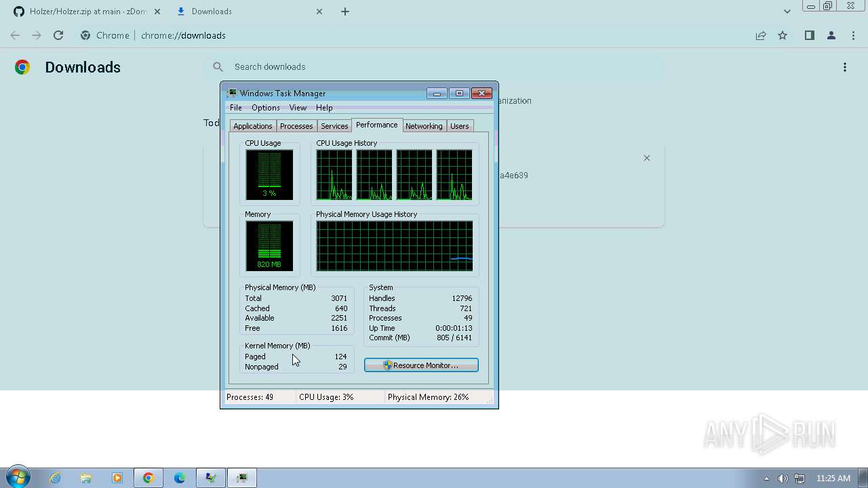This screenshot has width=868, height=488.
Task: Click the CPU Usage gauge showing 3 %
Action: pyautogui.click(x=269, y=175)
